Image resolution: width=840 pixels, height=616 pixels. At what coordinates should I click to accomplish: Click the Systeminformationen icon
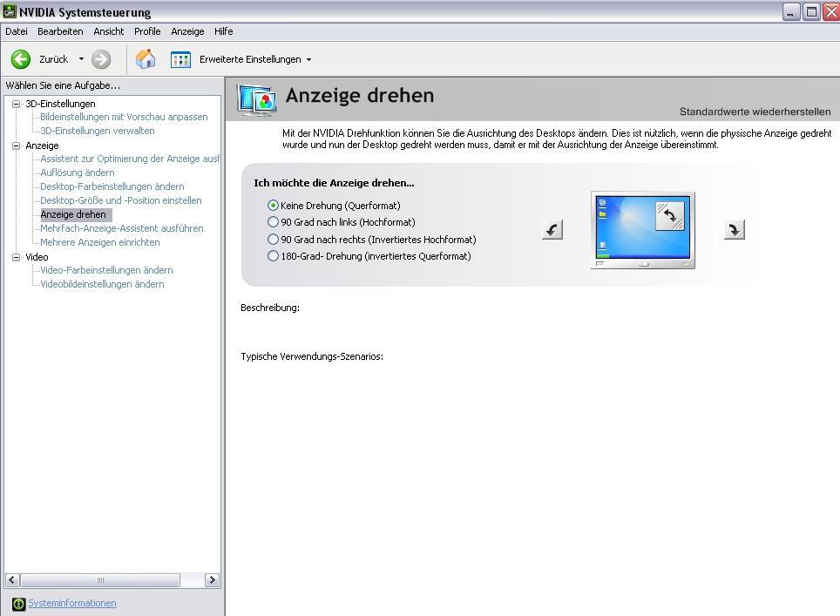tap(19, 604)
